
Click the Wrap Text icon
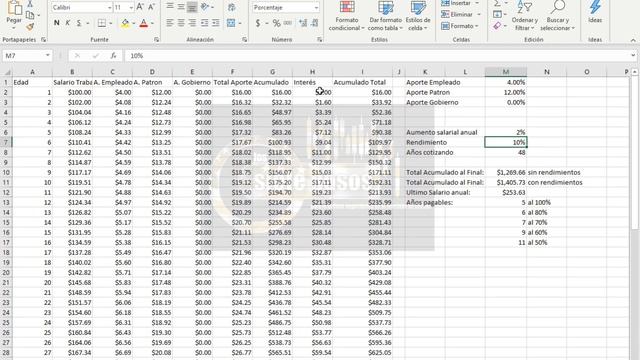pos(231,7)
